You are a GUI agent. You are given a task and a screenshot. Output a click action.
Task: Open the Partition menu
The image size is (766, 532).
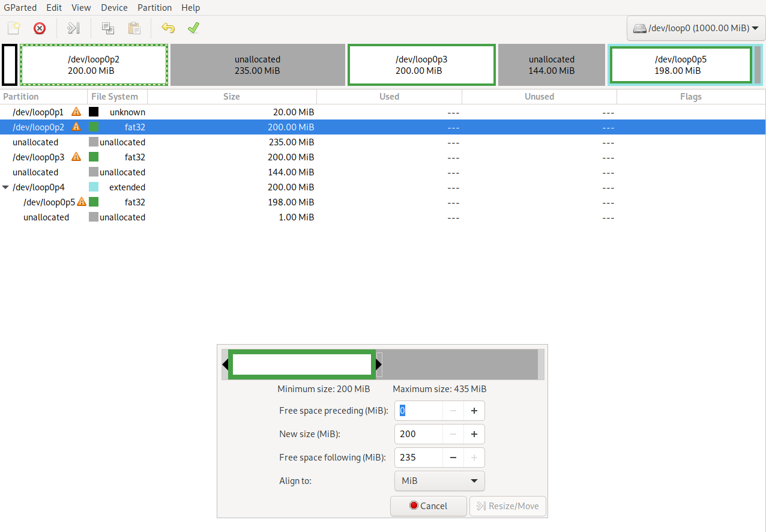click(154, 8)
